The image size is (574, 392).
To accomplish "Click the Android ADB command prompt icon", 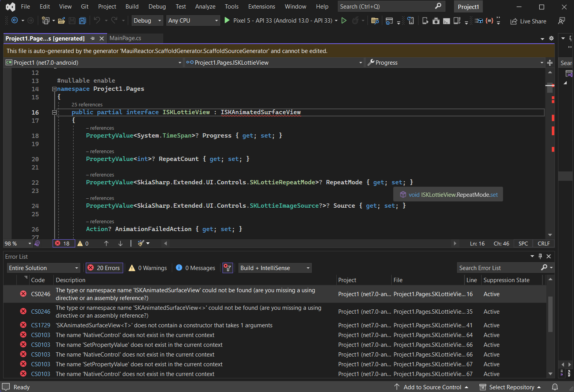I will 446,21.
